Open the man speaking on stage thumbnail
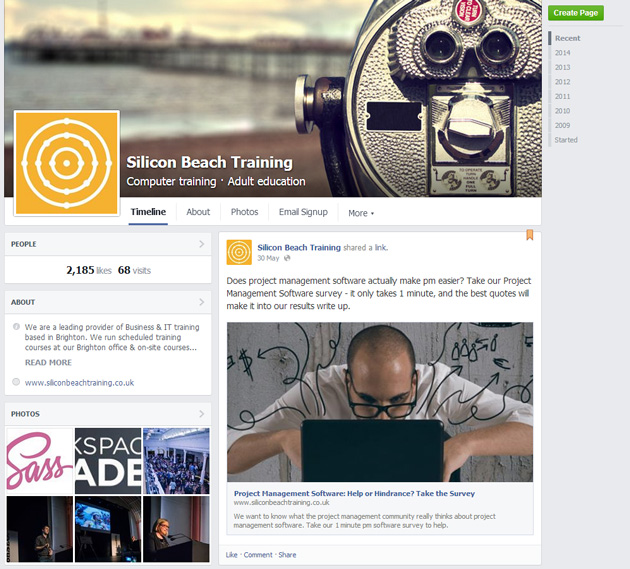Viewport: 630px width, 569px height. [x=40, y=529]
